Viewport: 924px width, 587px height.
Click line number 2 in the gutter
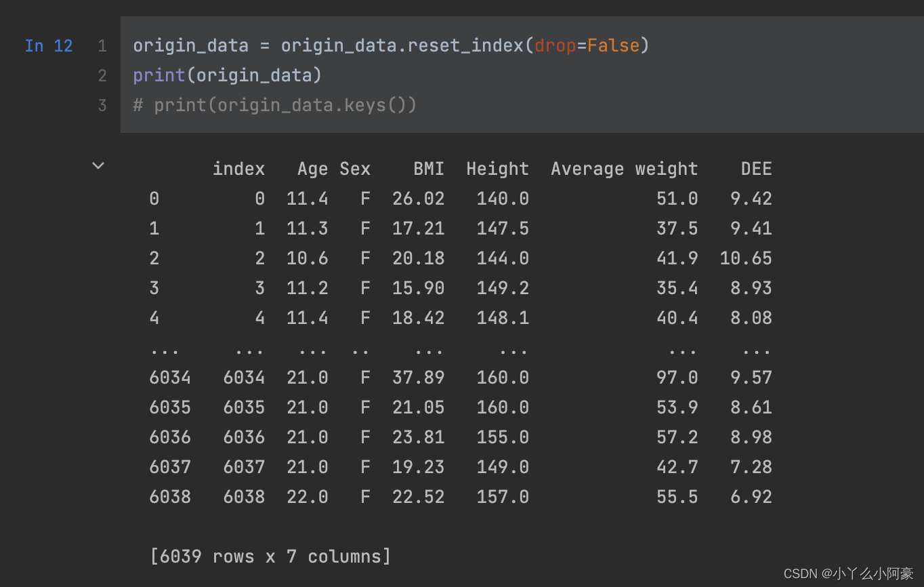(102, 75)
